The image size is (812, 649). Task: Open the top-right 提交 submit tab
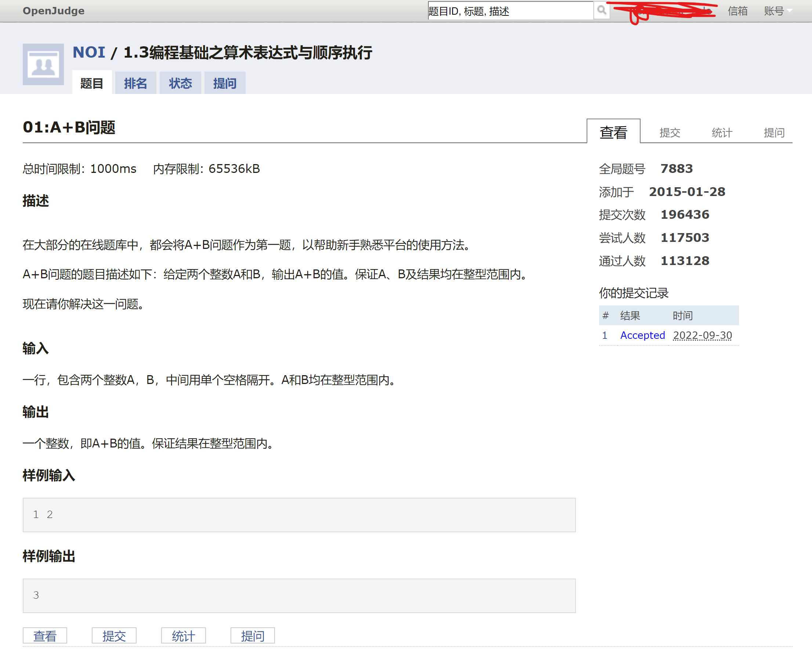(669, 133)
